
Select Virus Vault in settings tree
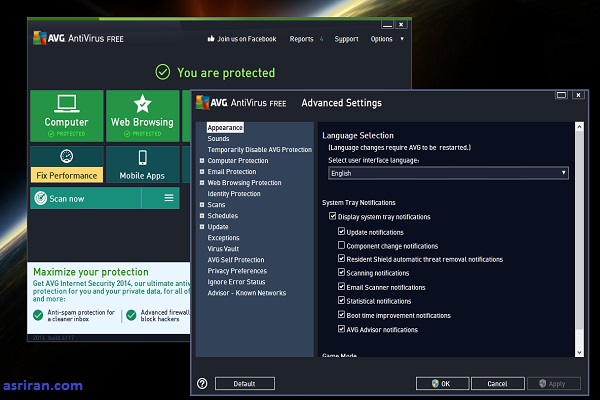coord(222,248)
